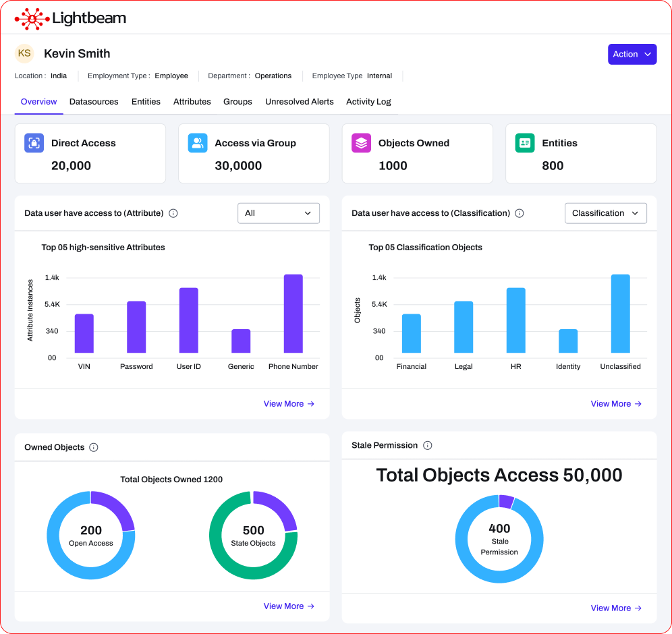Click View More under attributes chart
This screenshot has height=634, width=672.
[289, 404]
